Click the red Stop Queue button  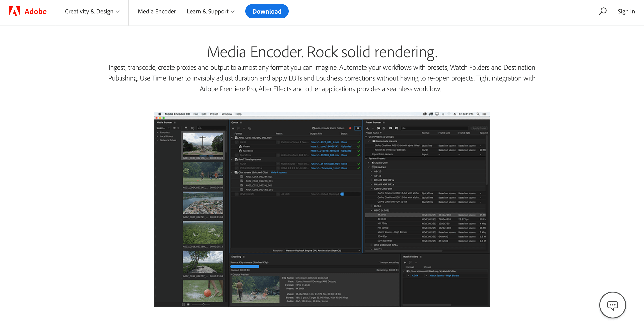click(350, 128)
